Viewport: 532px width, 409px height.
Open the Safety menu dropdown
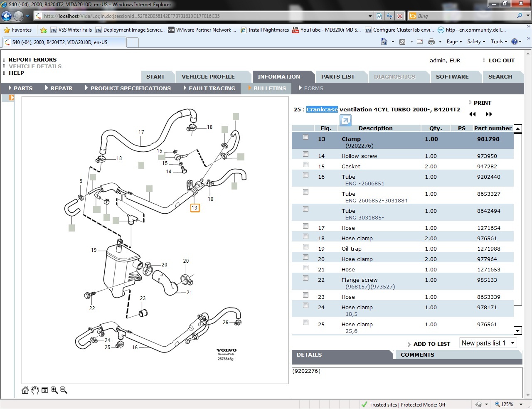click(476, 42)
